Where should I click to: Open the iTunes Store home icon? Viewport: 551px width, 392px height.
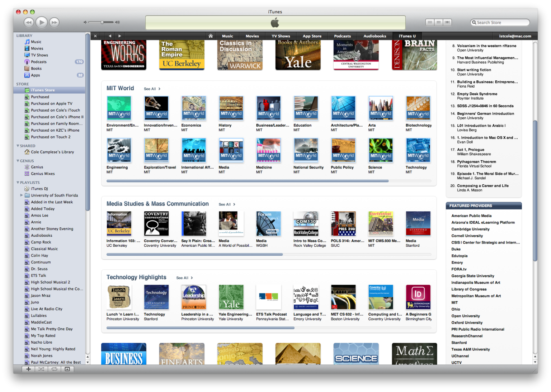[x=211, y=36]
